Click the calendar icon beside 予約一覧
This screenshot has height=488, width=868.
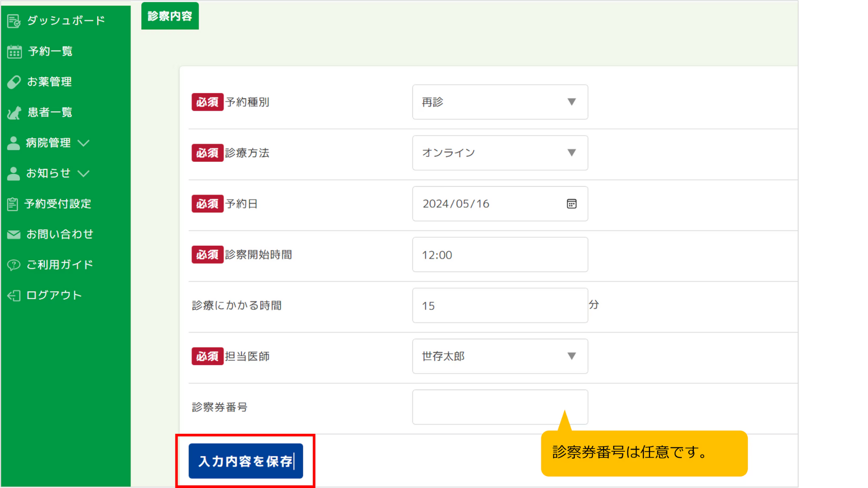tap(14, 52)
